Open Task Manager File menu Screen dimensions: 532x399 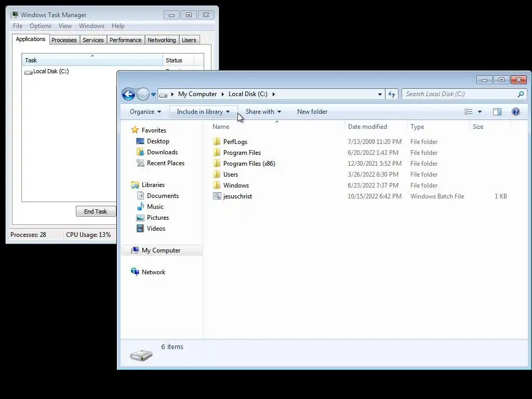coord(18,26)
